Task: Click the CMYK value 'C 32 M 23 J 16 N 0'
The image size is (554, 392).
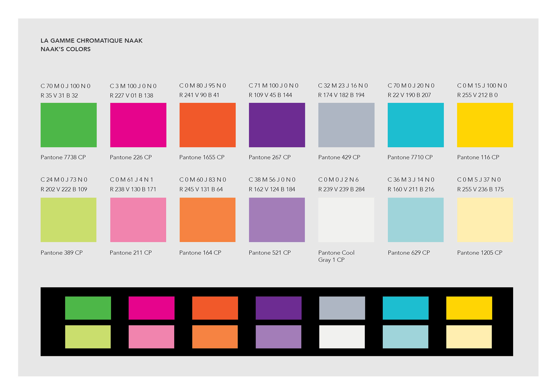Action: [x=343, y=86]
